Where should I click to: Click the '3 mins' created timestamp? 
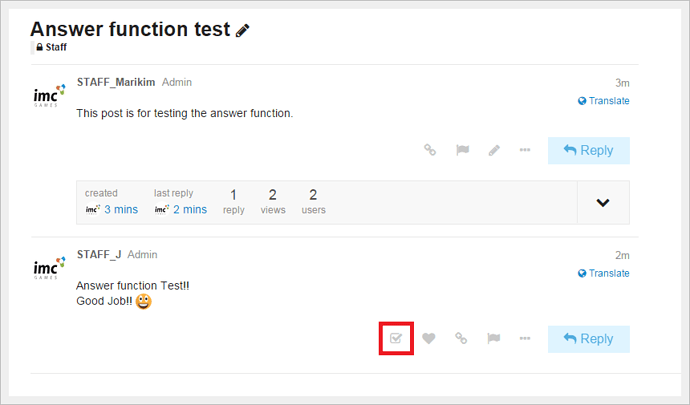click(121, 209)
